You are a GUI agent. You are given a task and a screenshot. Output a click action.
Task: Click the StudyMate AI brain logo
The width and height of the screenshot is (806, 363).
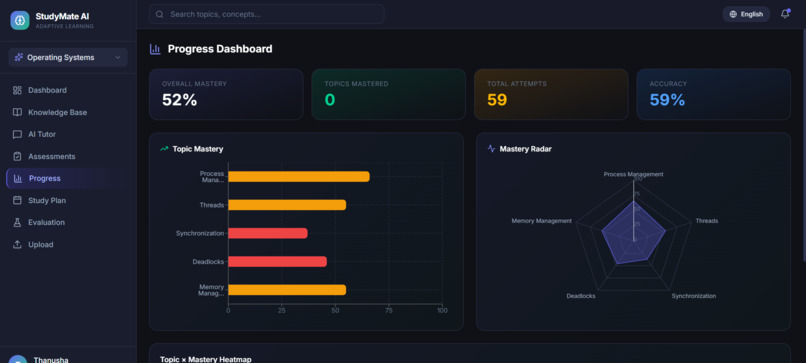point(20,21)
